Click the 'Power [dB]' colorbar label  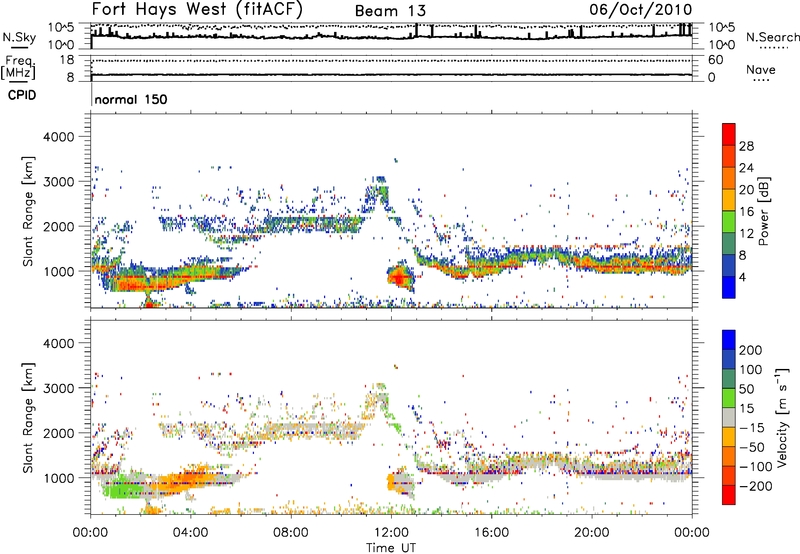763,211
